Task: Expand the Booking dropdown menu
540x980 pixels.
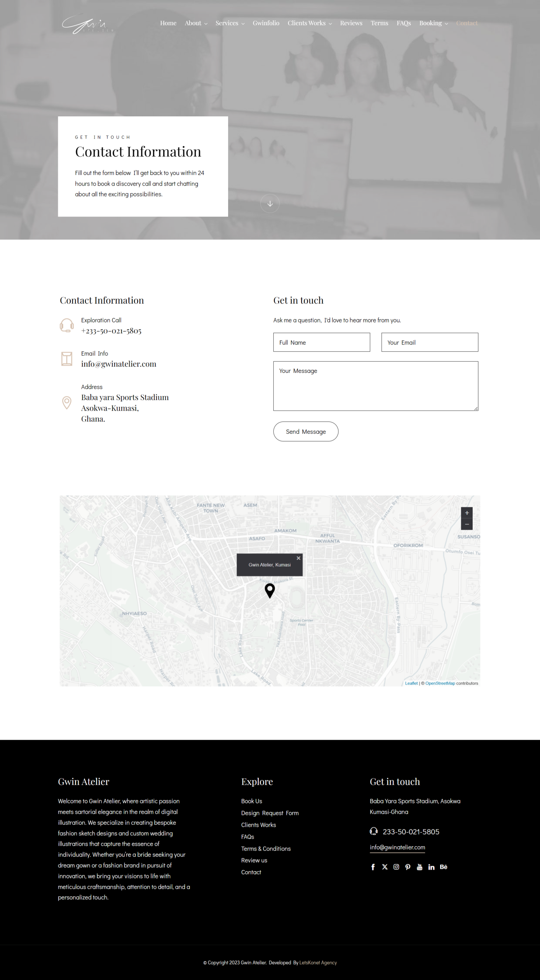Action: click(434, 23)
